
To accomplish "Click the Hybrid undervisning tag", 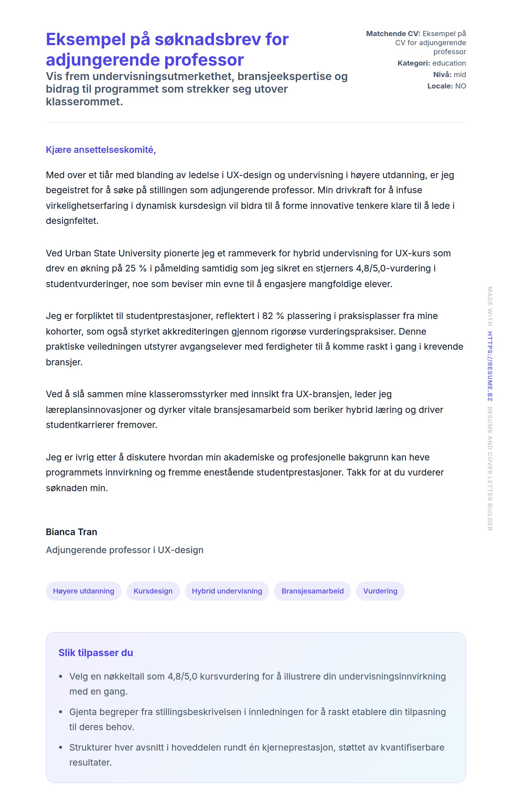I will (x=227, y=591).
